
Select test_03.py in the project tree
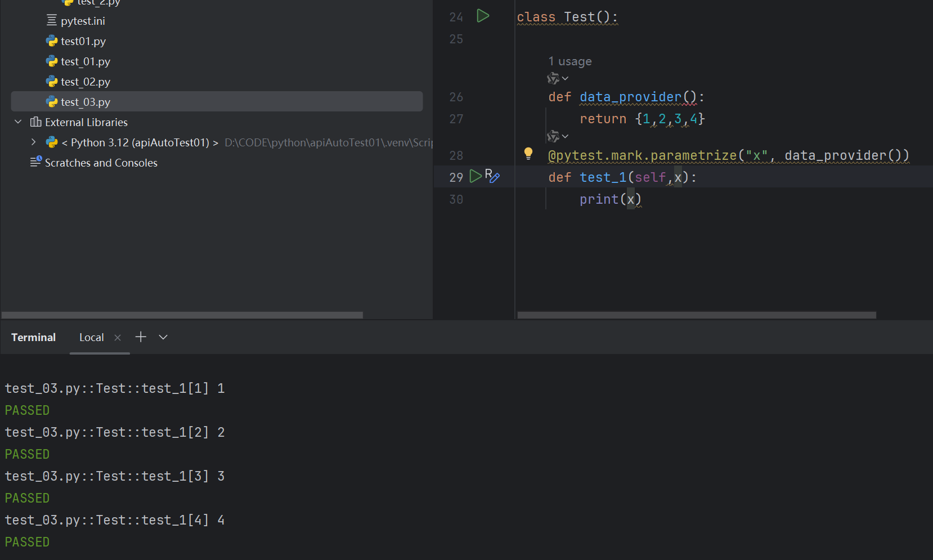[x=217, y=102]
